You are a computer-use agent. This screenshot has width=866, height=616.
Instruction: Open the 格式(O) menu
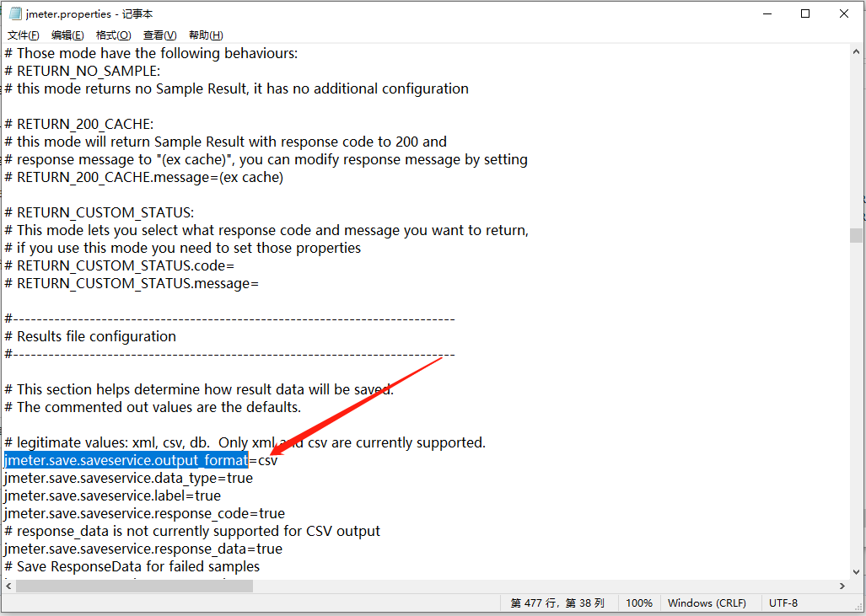tap(113, 35)
